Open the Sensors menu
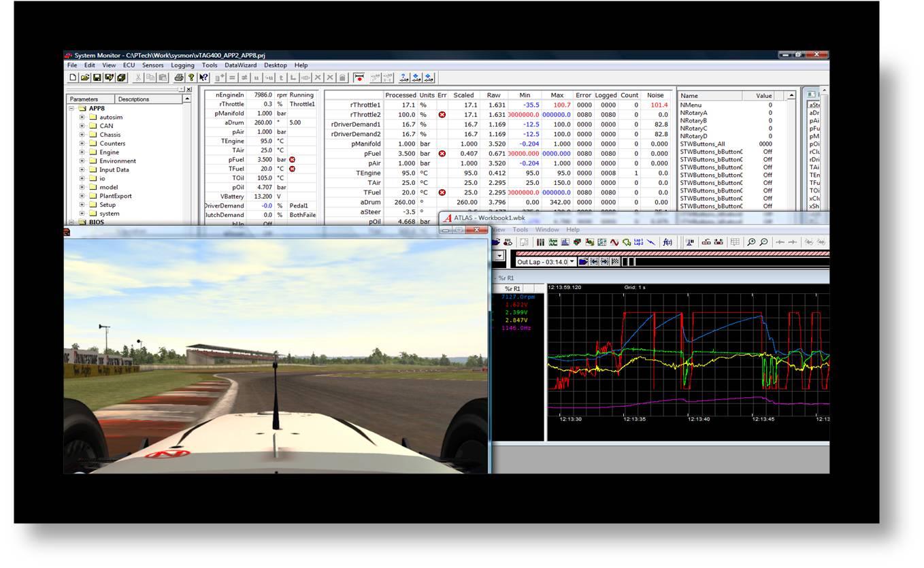The width and height of the screenshot is (924, 568). [153, 65]
